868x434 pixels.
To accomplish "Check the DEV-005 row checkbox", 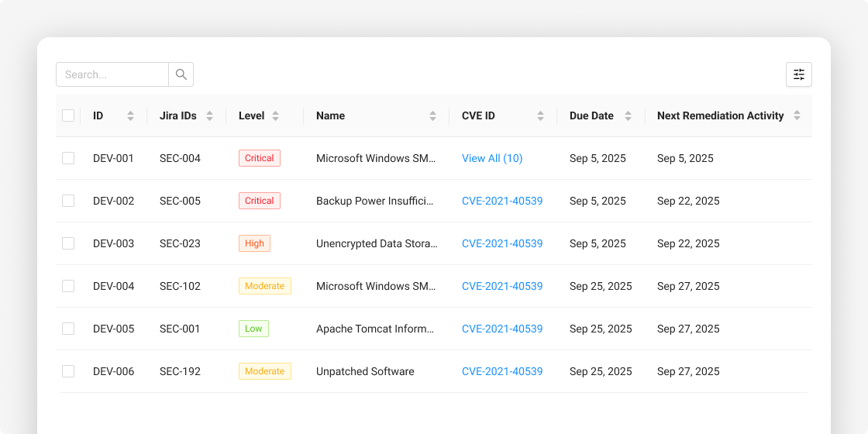I will pyautogui.click(x=68, y=329).
